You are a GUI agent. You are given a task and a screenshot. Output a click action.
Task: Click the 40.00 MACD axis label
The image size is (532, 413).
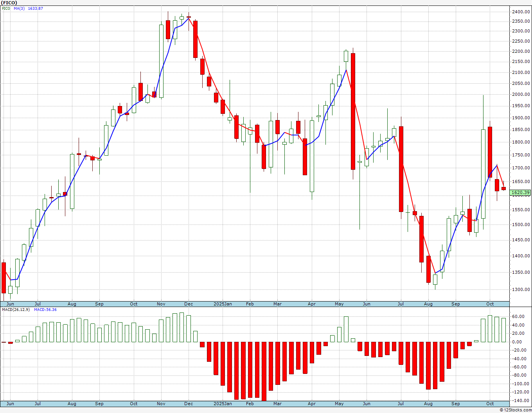(518, 325)
